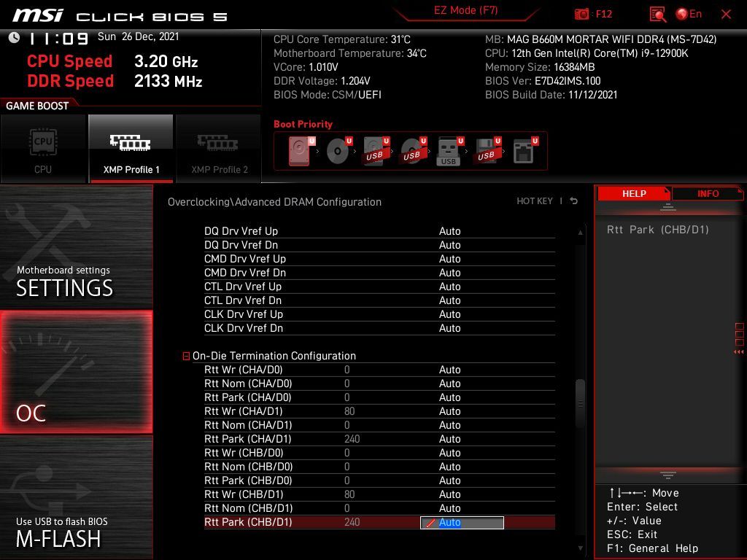Click the network boot device icon
The width and height of the screenshot is (747, 560).
523,151
